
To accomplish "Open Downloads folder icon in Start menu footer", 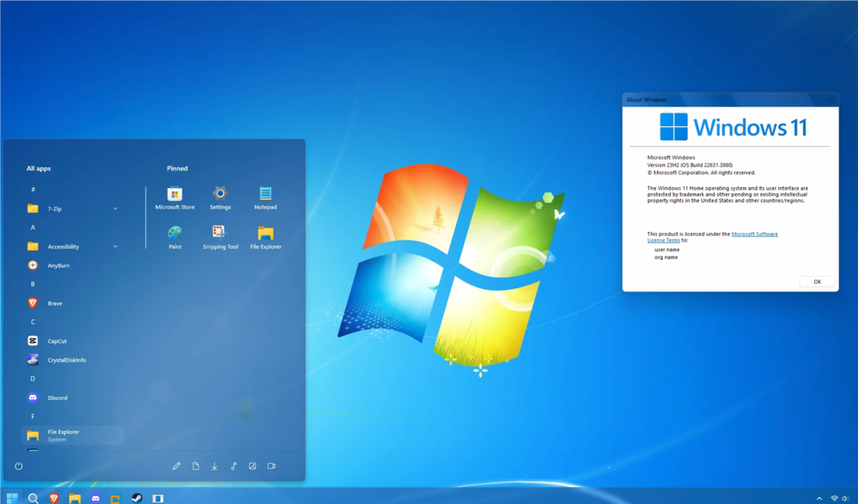I will point(215,466).
